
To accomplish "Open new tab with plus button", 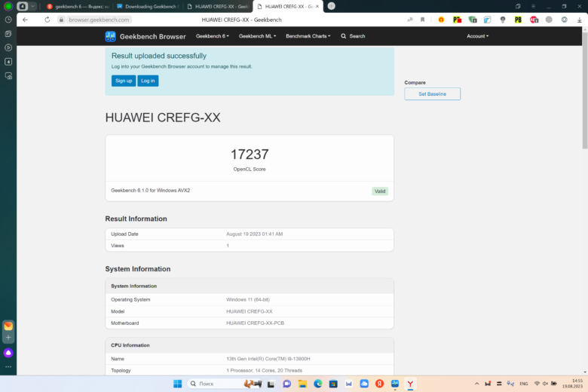I will pyautogui.click(x=331, y=6).
